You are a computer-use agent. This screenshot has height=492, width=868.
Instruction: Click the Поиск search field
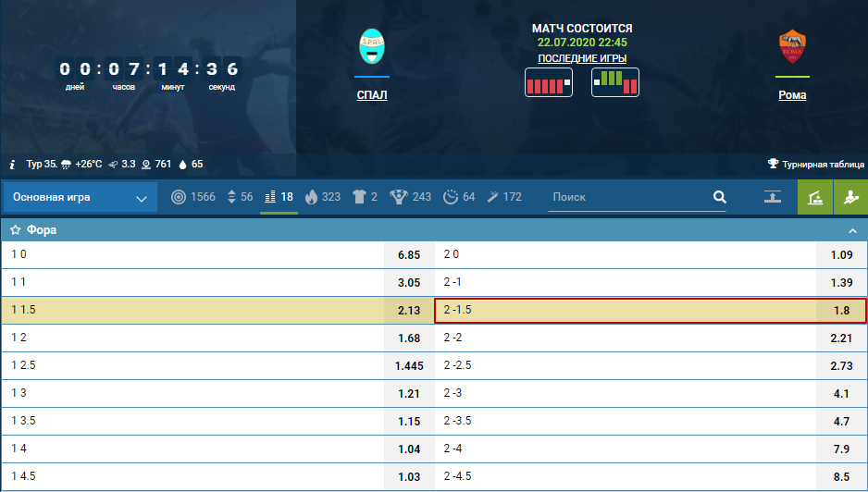coord(627,197)
